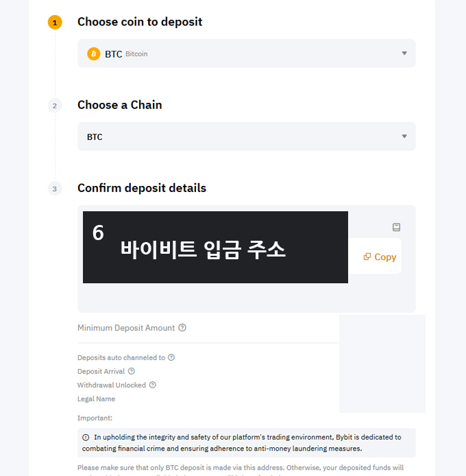Click the warning icon in notice box
The image size is (466, 476).
coord(86,438)
